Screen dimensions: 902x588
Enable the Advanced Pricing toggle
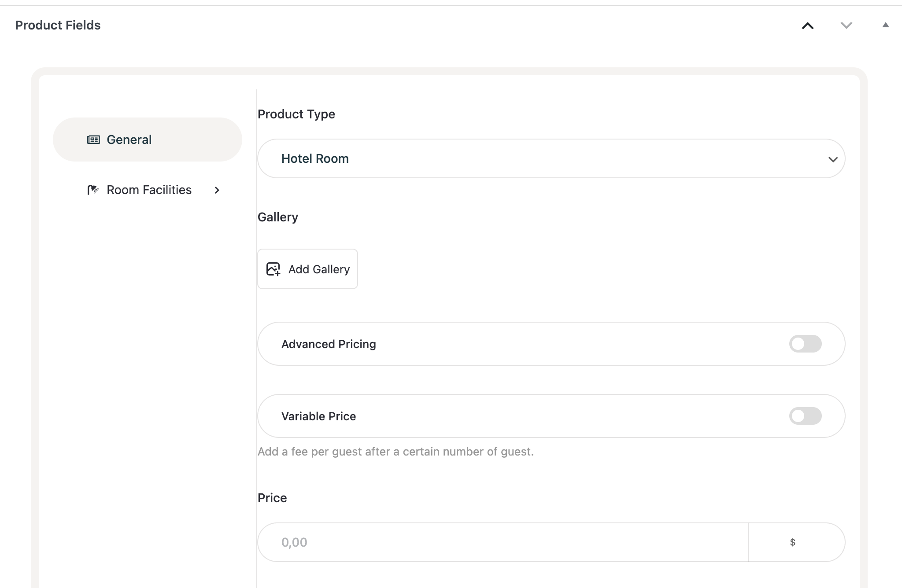(805, 344)
